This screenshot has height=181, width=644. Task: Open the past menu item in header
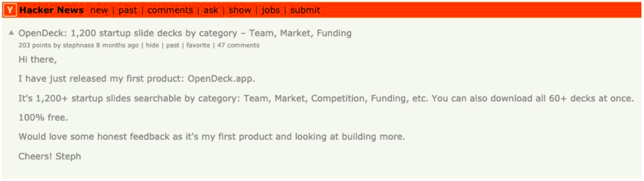(128, 10)
